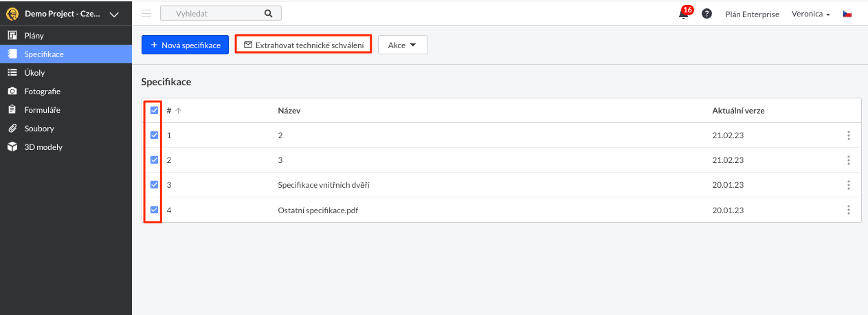Click the sort arrow beside # column
868x315 pixels.
click(x=179, y=111)
